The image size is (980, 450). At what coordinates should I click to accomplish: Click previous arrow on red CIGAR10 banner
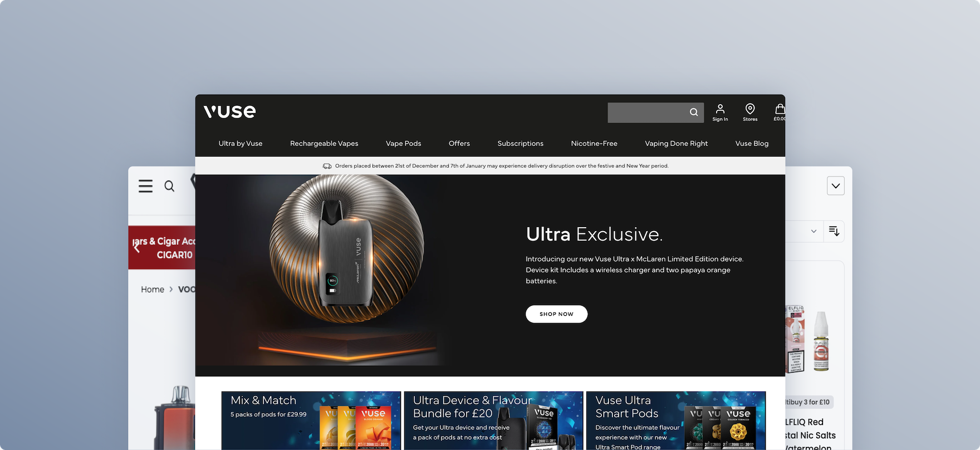[136, 248]
